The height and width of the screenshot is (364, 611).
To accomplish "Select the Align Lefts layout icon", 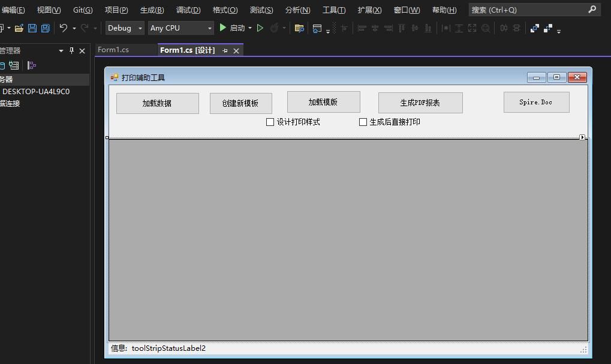I will tap(362, 28).
